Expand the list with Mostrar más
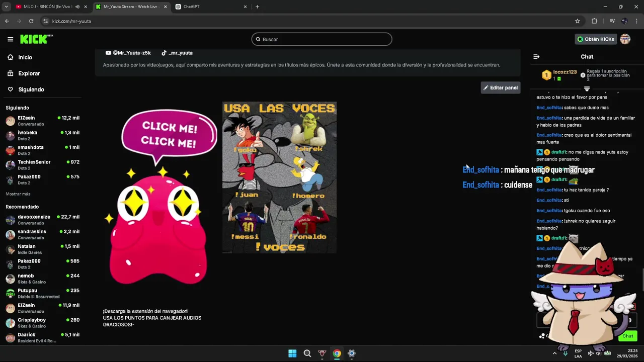 click(18, 194)
